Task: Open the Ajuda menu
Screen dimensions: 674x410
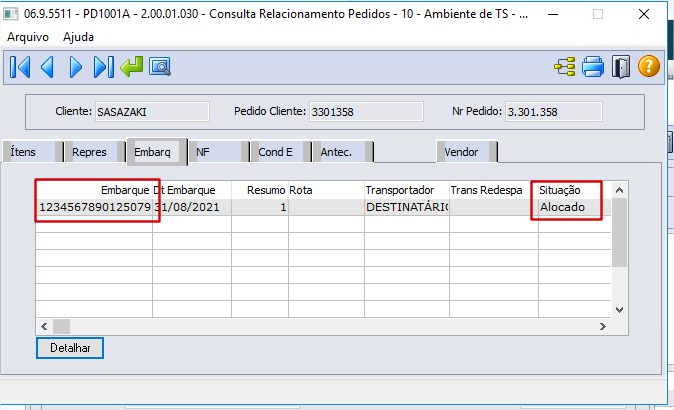Action: pyautogui.click(x=78, y=37)
